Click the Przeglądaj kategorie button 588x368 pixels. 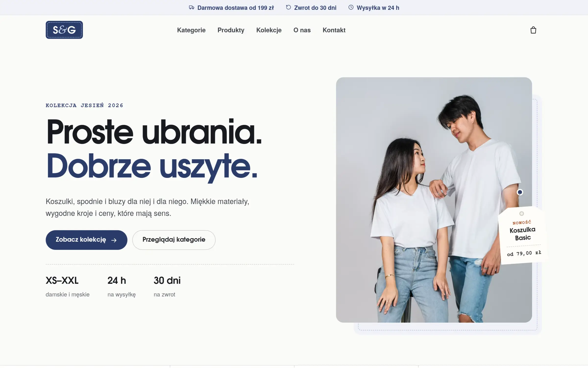tap(174, 240)
